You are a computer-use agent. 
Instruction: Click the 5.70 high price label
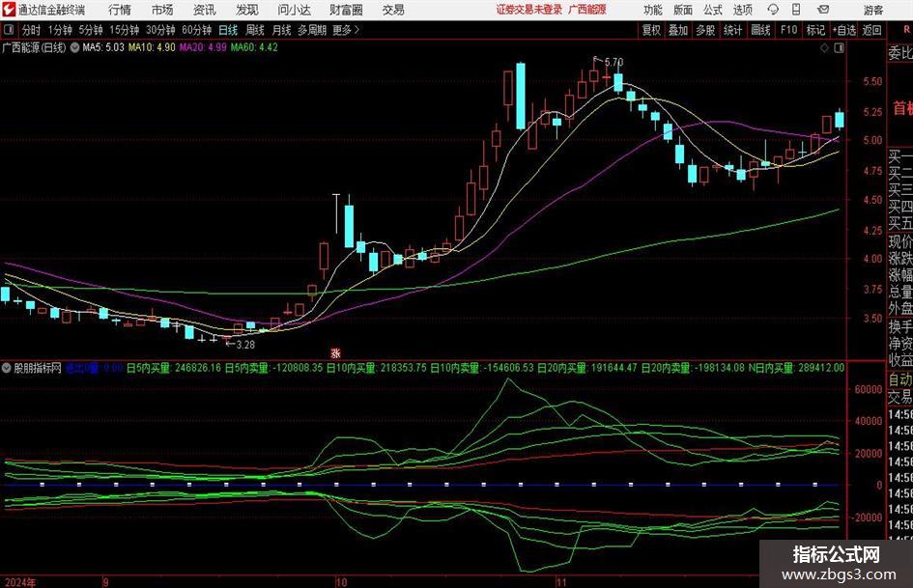click(x=613, y=63)
